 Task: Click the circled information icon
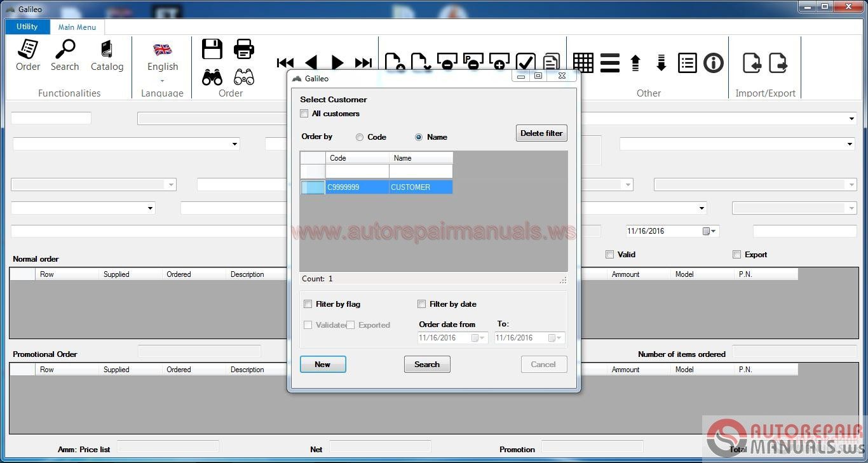click(x=714, y=63)
